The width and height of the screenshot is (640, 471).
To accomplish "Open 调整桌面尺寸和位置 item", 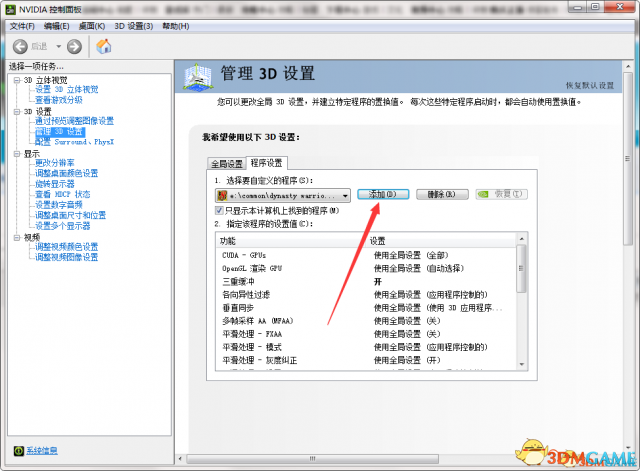I will click(70, 215).
